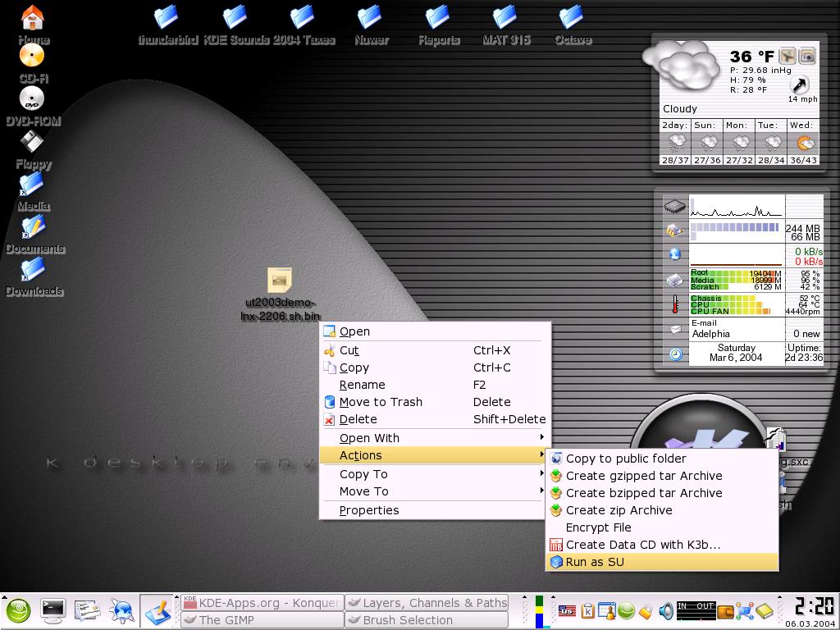Click the Wed forecast in weather widget
The width and height of the screenshot is (840, 630).
[x=803, y=142]
